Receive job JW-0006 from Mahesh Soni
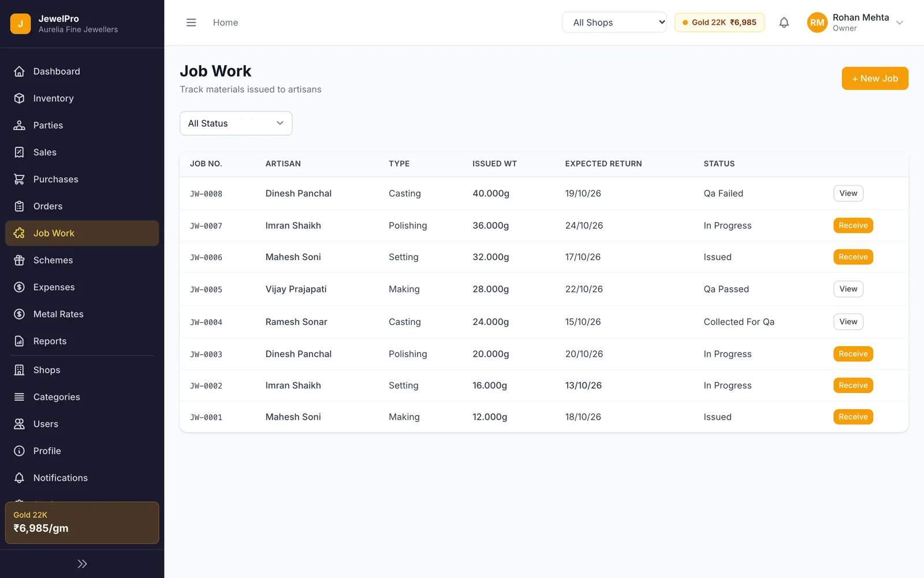The height and width of the screenshot is (578, 924). coord(853,257)
